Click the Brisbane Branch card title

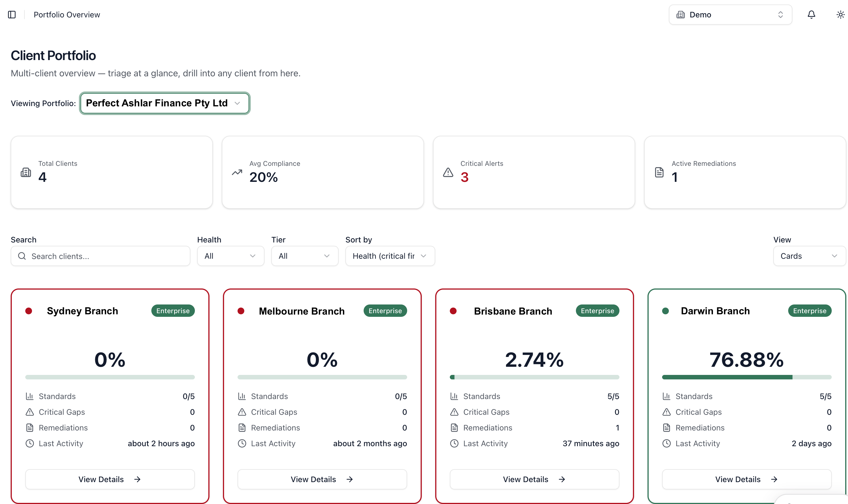click(x=513, y=311)
